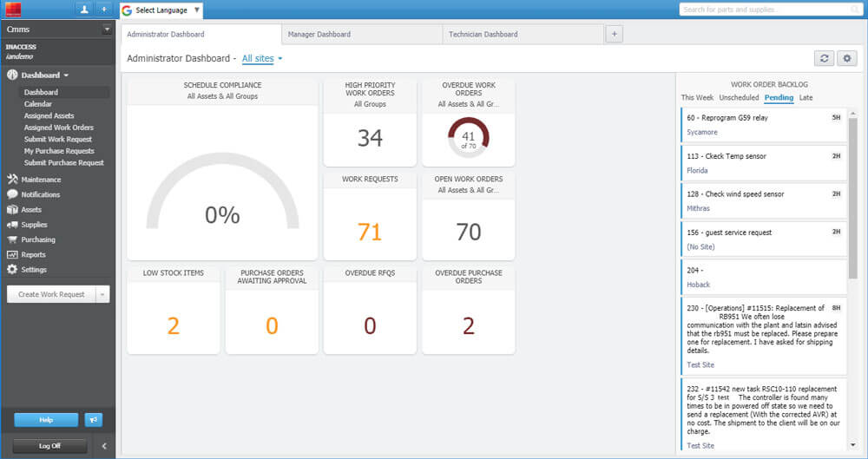Screen dimensions: 868x459
Task: Select This Week backlog filter
Action: click(697, 97)
